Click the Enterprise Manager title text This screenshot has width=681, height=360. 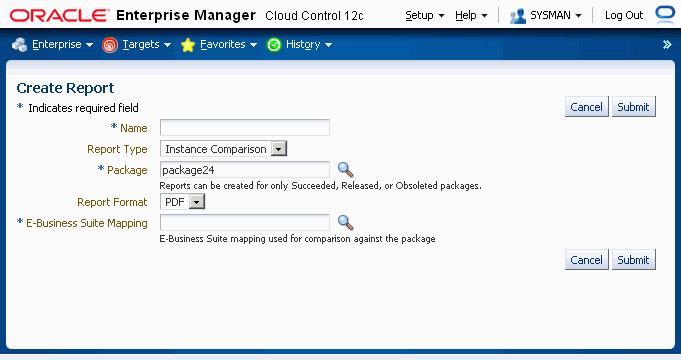(186, 16)
